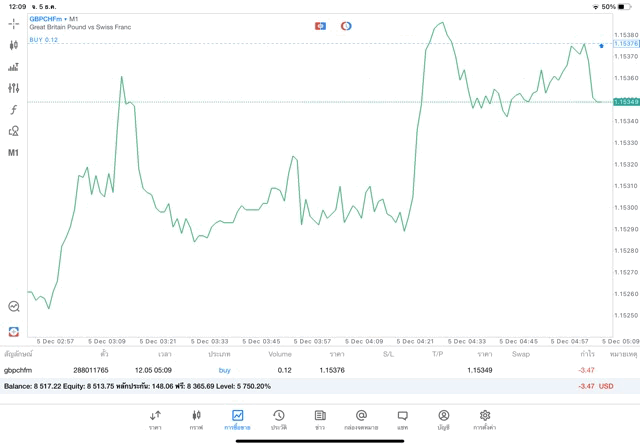Screen dimensions: 640x447
Task: Open the Chat tab with speech bubble
Action: click(x=402, y=420)
